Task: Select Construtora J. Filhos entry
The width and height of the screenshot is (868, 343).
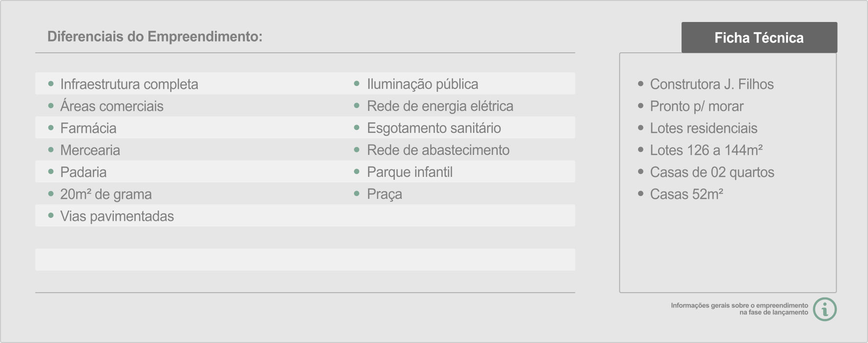Action: (712, 84)
